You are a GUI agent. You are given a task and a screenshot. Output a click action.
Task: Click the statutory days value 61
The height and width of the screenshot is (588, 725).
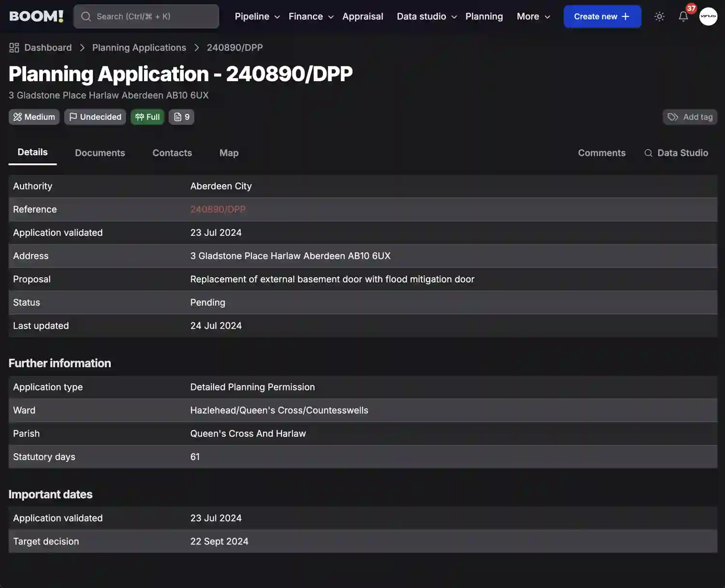pyautogui.click(x=195, y=457)
